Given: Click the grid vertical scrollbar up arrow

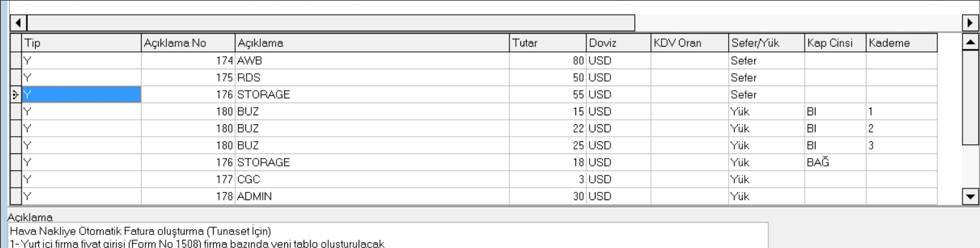Looking at the screenshot, I should (x=970, y=42).
